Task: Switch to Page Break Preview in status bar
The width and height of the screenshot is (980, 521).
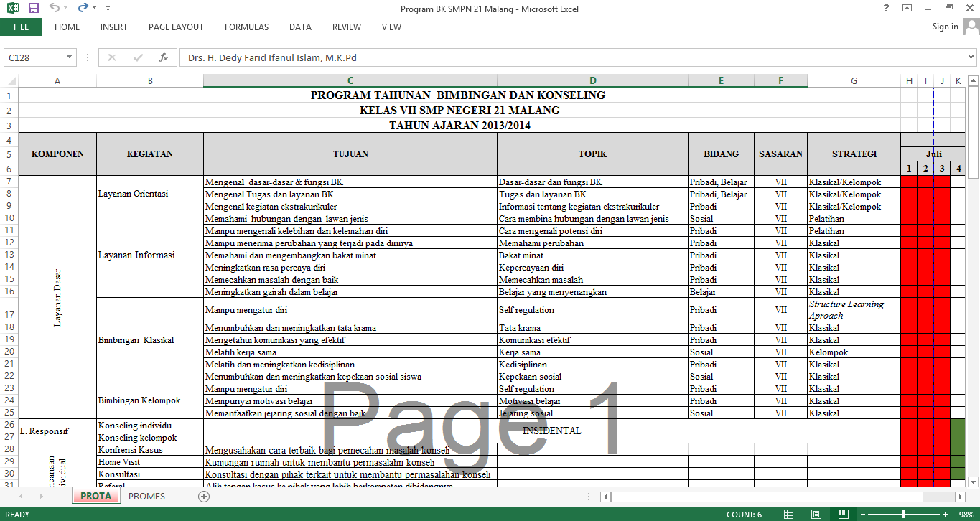Action: tap(842, 515)
